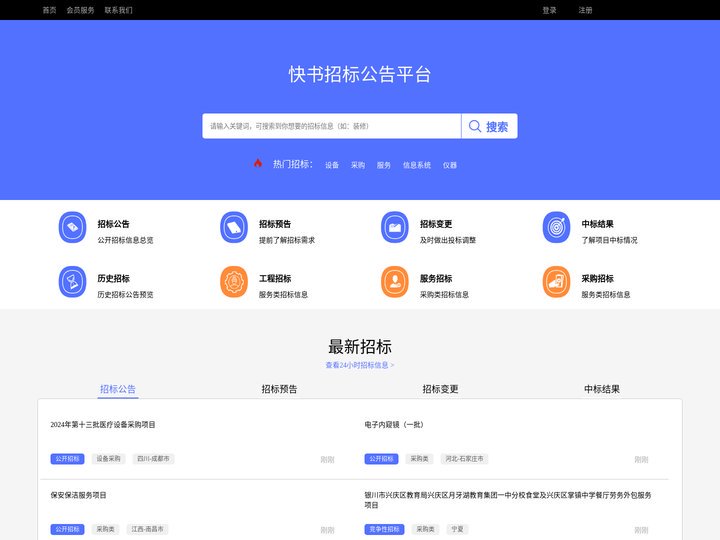
Task: Open 联系我们 in the top navigation
Action: coord(118,10)
